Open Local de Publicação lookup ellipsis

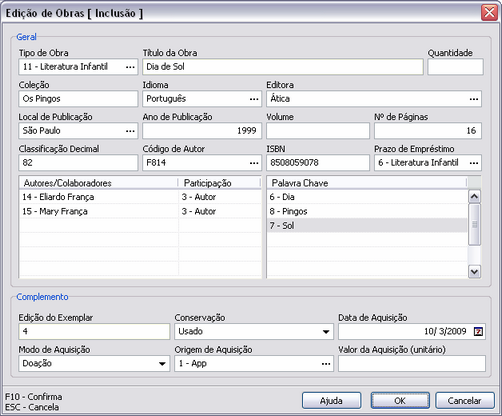point(130,131)
